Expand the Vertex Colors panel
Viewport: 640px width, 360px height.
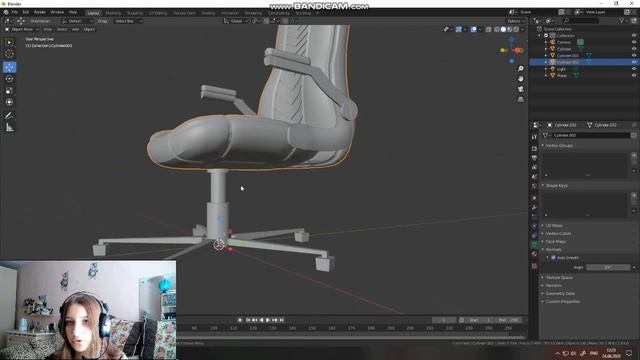[558, 233]
